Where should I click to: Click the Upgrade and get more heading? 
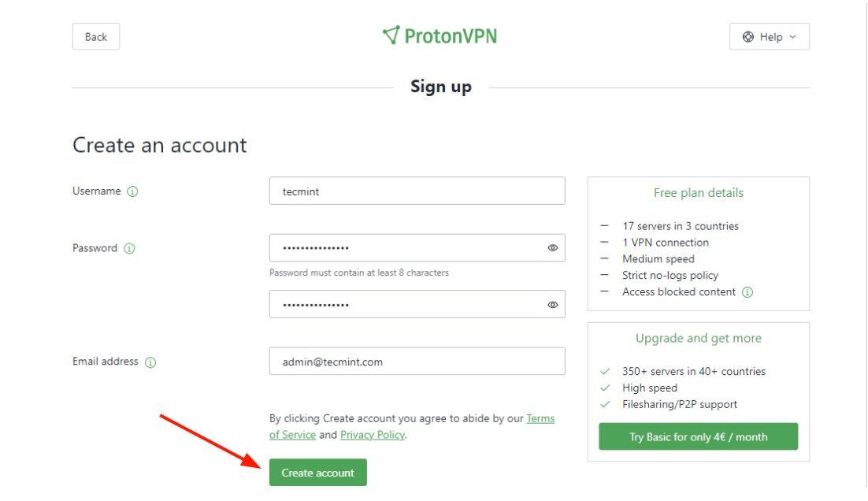pos(698,339)
